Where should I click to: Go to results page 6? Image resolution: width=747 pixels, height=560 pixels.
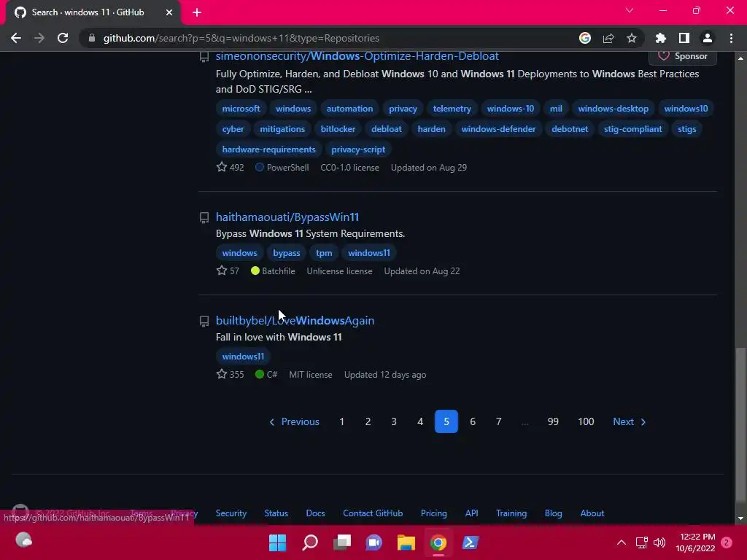click(473, 421)
